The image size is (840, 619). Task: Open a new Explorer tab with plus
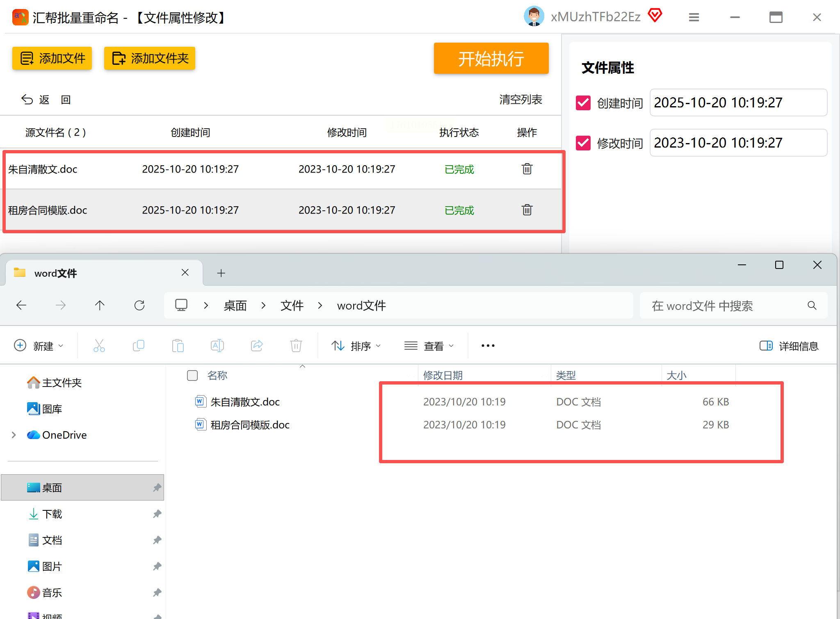click(221, 273)
